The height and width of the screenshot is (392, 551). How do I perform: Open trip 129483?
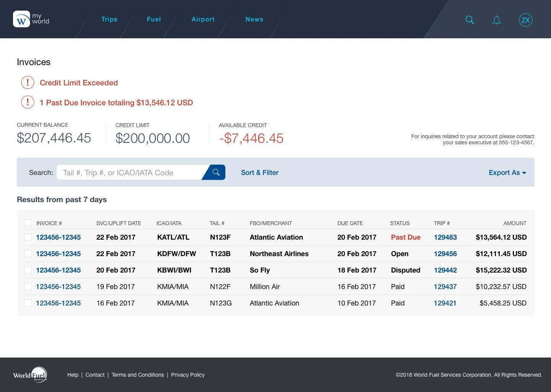pyautogui.click(x=445, y=237)
